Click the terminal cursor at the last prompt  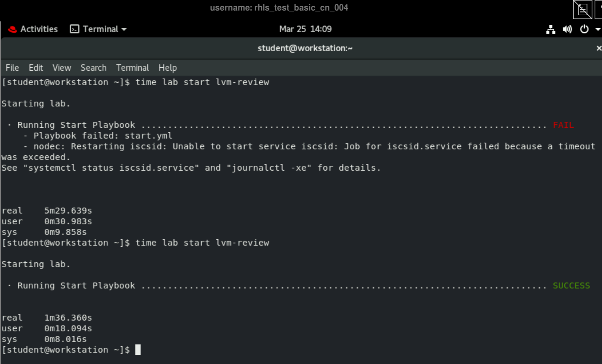click(138, 350)
